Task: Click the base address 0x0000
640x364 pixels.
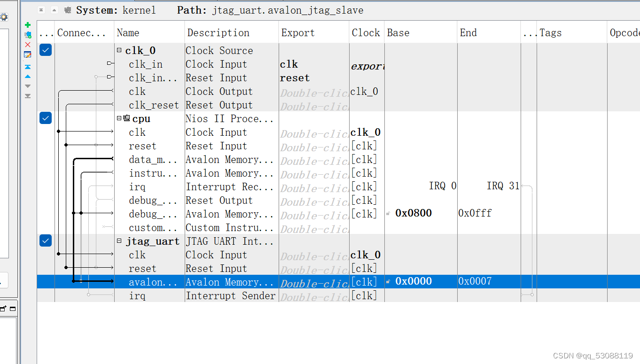Action: (414, 281)
